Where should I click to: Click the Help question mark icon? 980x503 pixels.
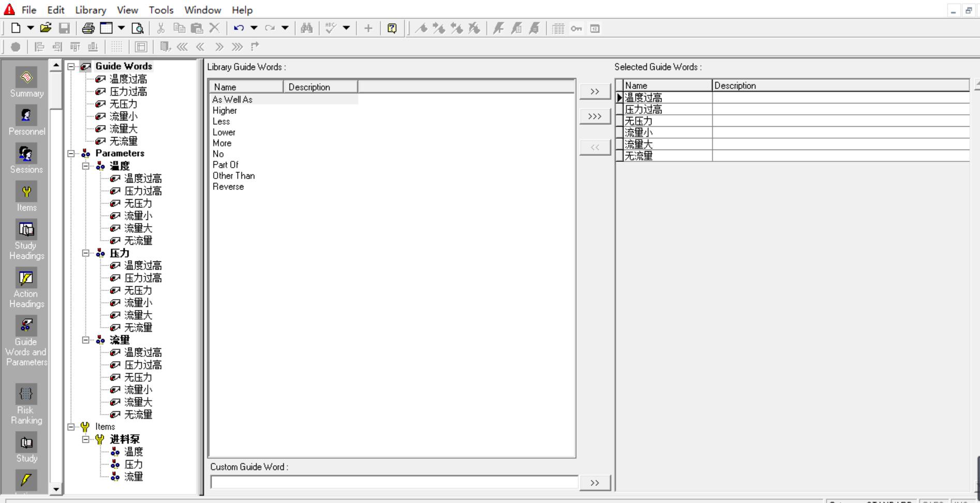point(392,28)
